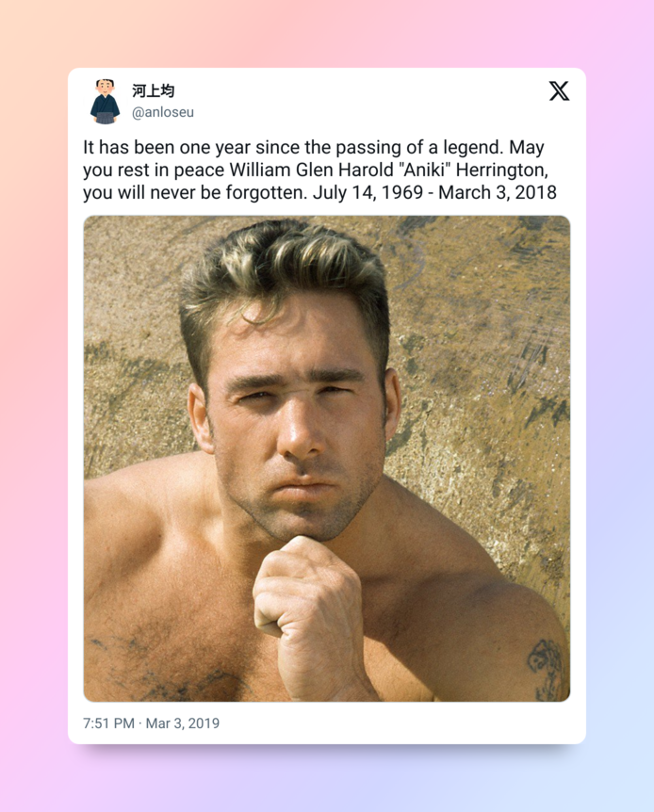654x812 pixels.
Task: Click "William Glen Harold" in the tweet body
Action: click(312, 170)
